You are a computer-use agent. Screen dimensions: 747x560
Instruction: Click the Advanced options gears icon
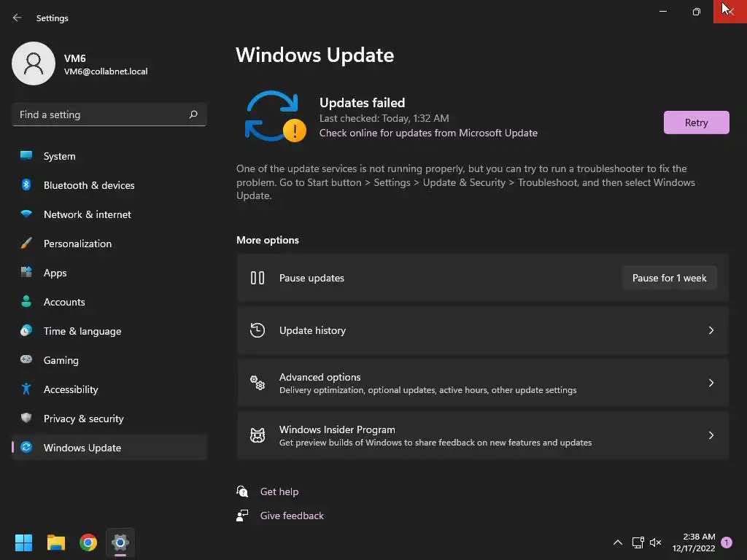pos(258,382)
